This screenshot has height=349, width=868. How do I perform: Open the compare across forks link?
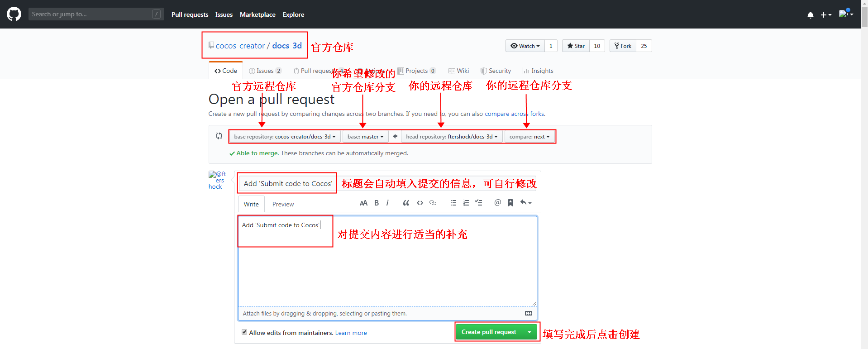(x=515, y=114)
